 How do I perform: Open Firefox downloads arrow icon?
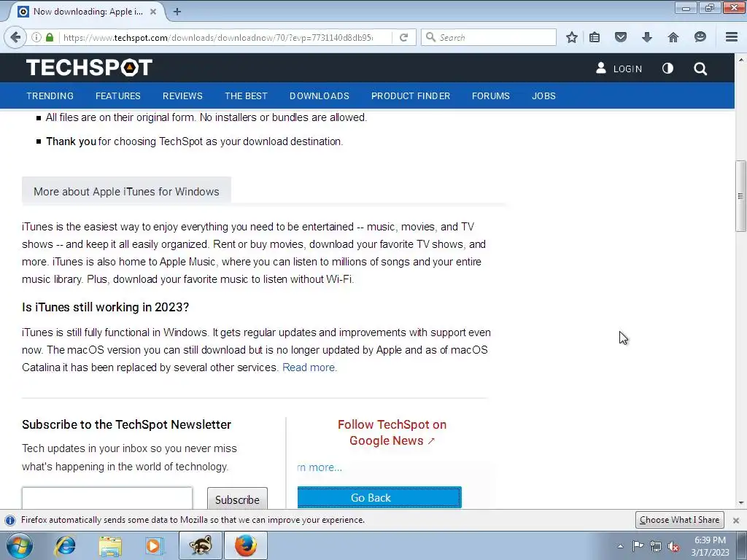click(x=646, y=37)
